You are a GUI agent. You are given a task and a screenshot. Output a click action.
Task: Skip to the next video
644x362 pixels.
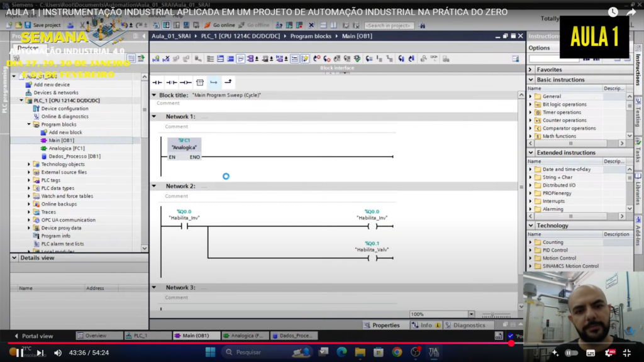pyautogui.click(x=40, y=353)
